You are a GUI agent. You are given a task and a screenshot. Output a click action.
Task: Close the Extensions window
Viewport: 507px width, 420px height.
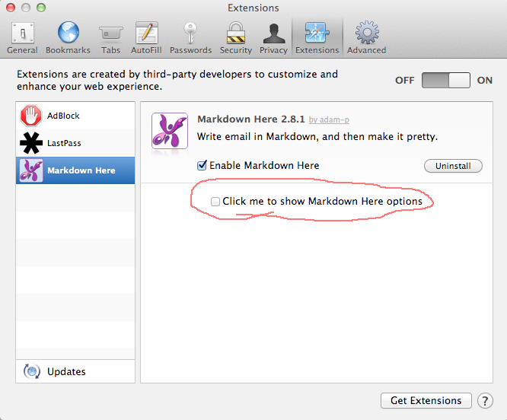point(11,8)
